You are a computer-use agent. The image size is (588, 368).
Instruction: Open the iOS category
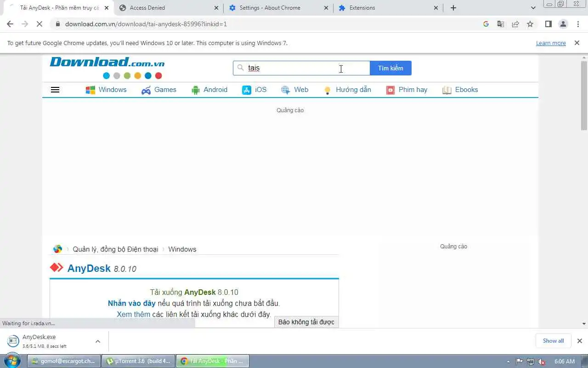[254, 90]
